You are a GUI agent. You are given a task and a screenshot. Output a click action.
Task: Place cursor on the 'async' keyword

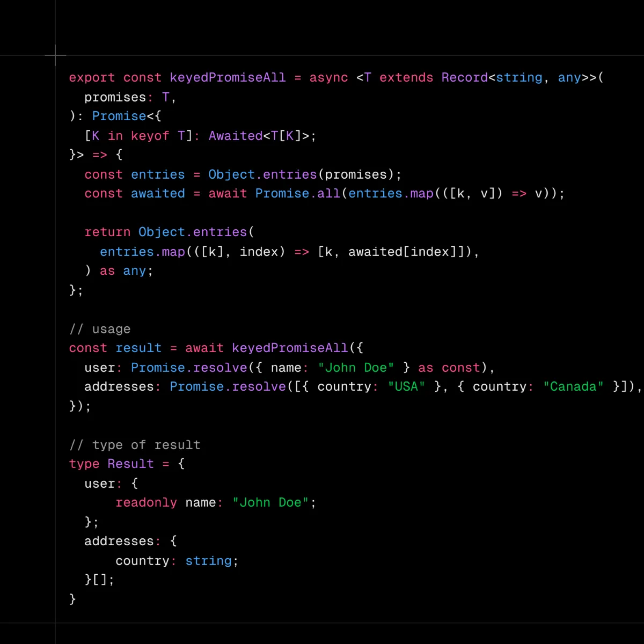328,78
